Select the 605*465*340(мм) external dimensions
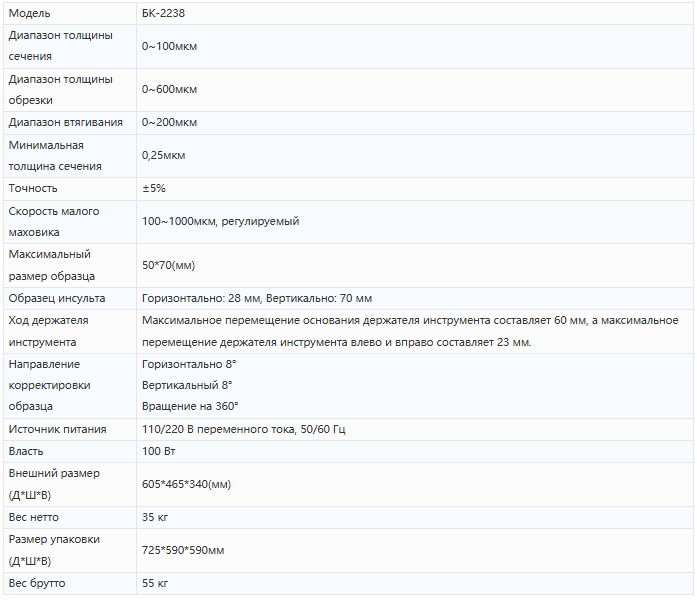Screen dimensions: 697x600 coord(187,484)
